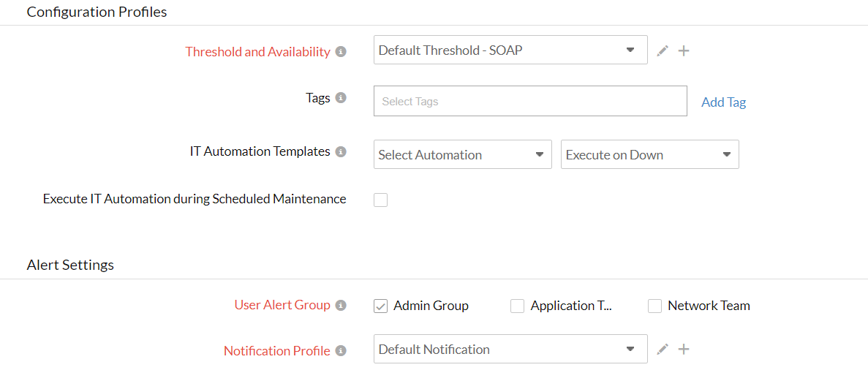Click info icon next to Tags label
868x381 pixels.
point(341,98)
